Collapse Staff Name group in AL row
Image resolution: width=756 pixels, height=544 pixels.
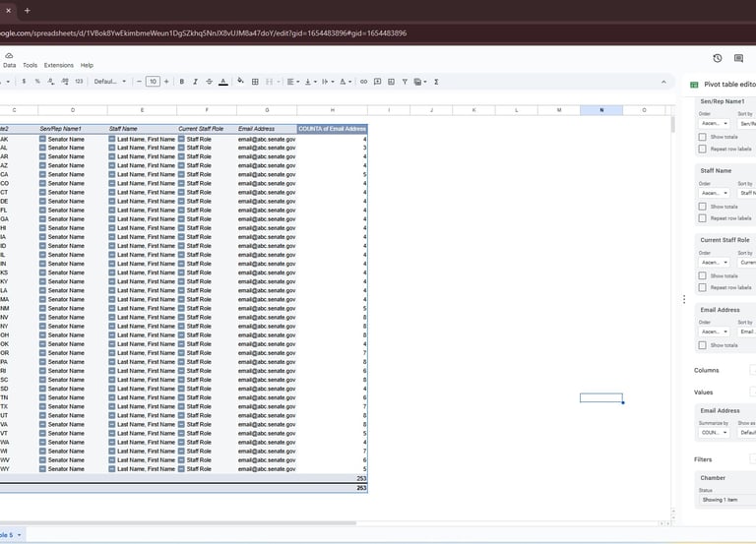click(112, 148)
